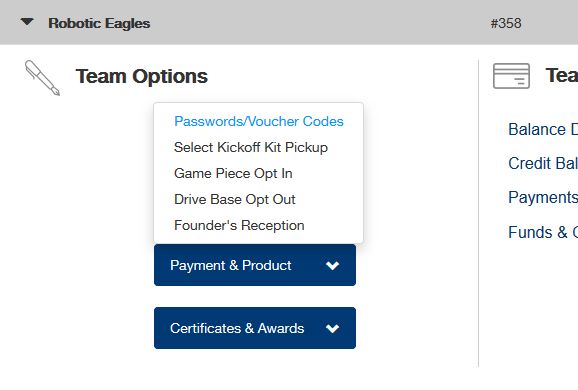Open Founder's Reception menu entry

tap(239, 225)
